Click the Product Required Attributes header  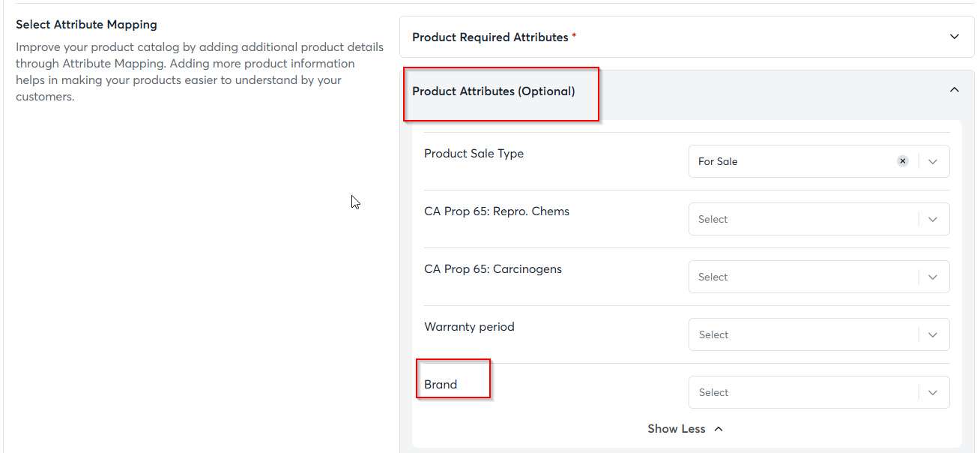pyautogui.click(x=490, y=37)
